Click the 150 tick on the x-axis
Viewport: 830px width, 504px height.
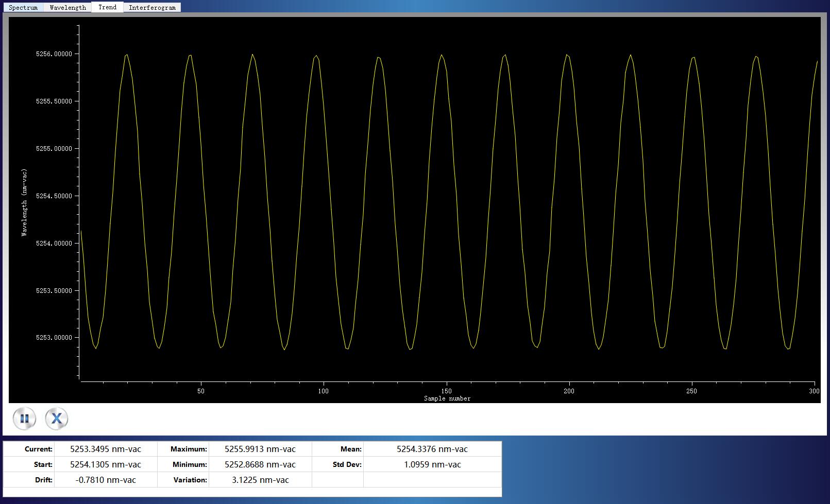point(447,391)
